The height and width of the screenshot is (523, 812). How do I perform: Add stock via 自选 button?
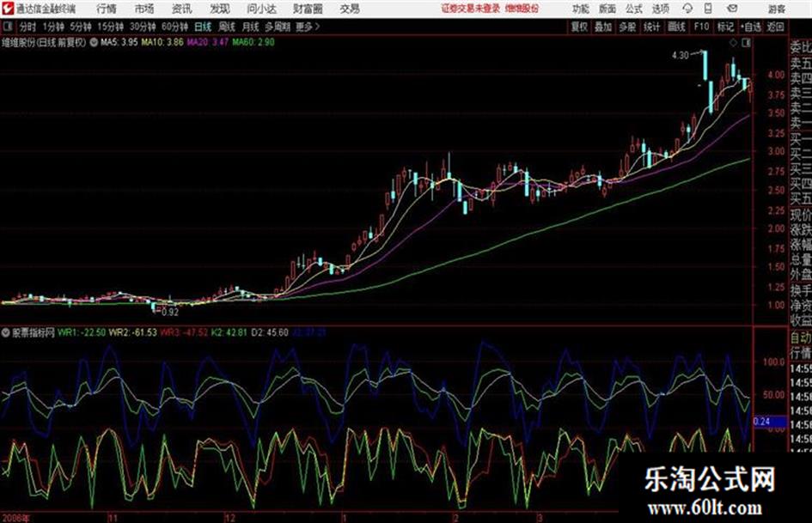click(751, 27)
